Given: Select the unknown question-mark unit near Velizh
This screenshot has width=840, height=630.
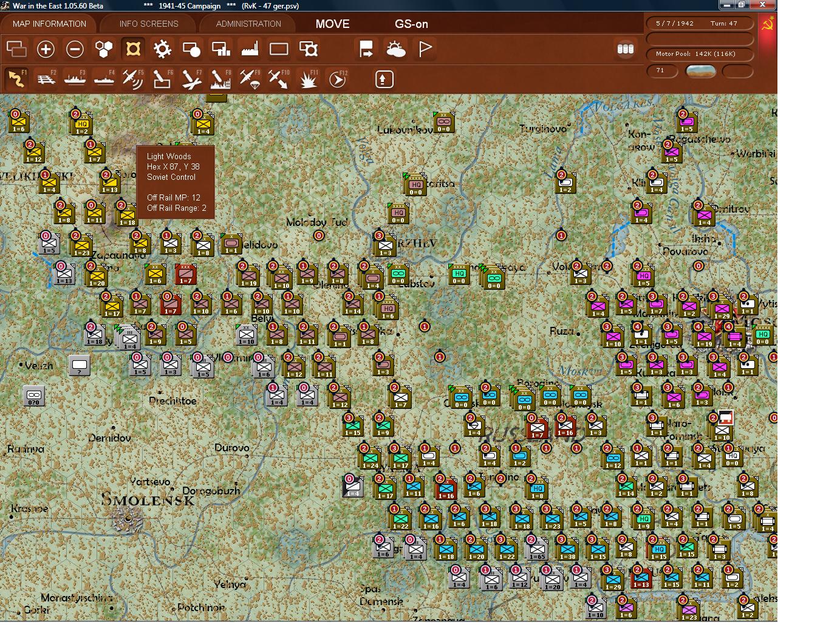Looking at the screenshot, I should tap(80, 365).
